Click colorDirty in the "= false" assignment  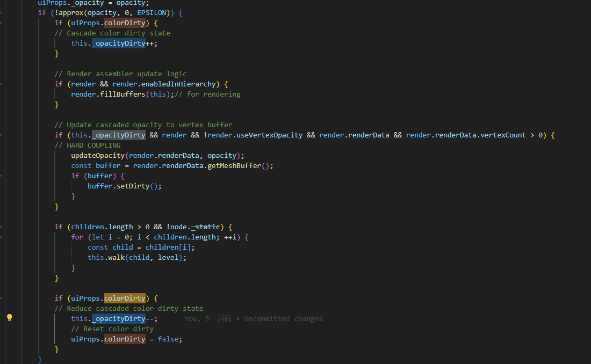click(x=125, y=339)
